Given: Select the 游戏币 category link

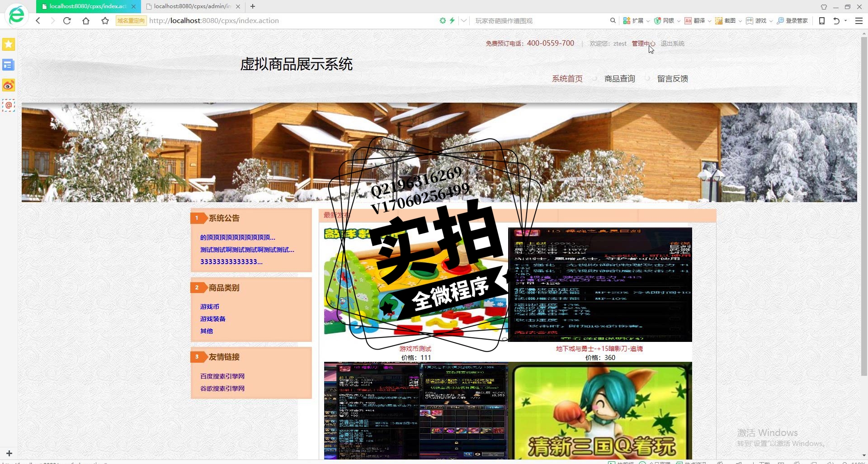Looking at the screenshot, I should click(x=209, y=307).
